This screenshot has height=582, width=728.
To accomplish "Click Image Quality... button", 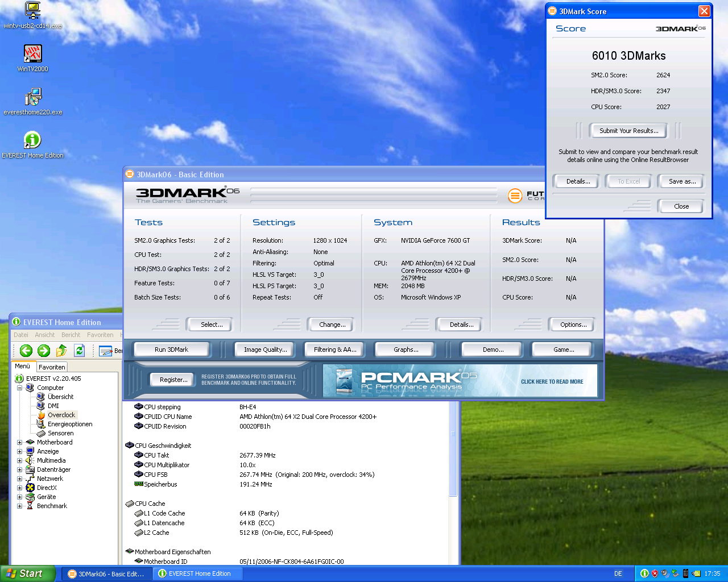I will pyautogui.click(x=265, y=350).
